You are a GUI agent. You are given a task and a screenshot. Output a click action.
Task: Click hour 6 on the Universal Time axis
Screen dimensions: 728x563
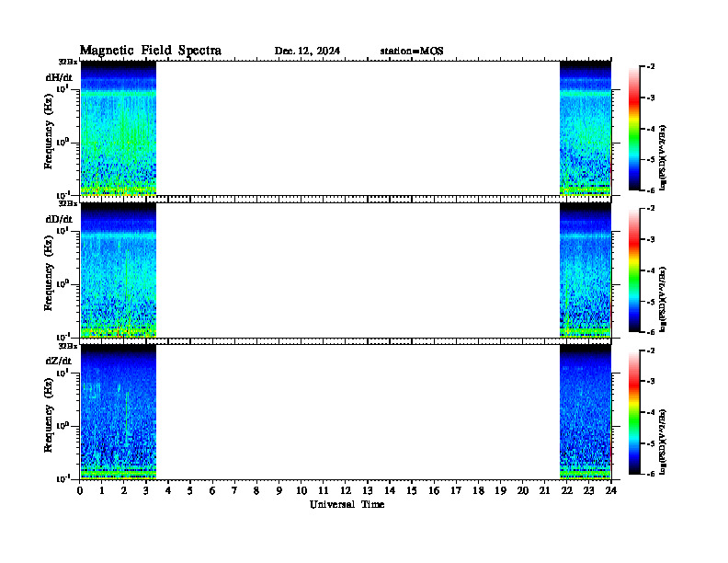tap(212, 491)
